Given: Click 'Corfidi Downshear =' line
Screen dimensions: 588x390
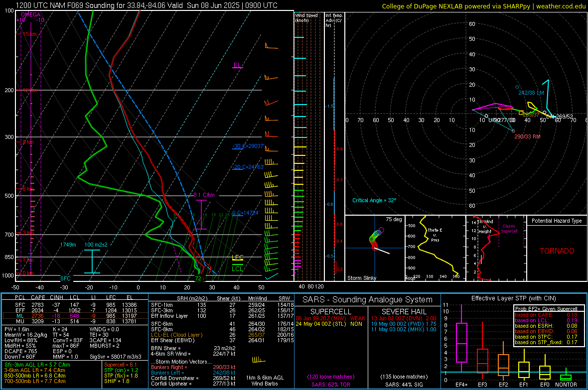Looking at the screenshot, I should [193, 378].
